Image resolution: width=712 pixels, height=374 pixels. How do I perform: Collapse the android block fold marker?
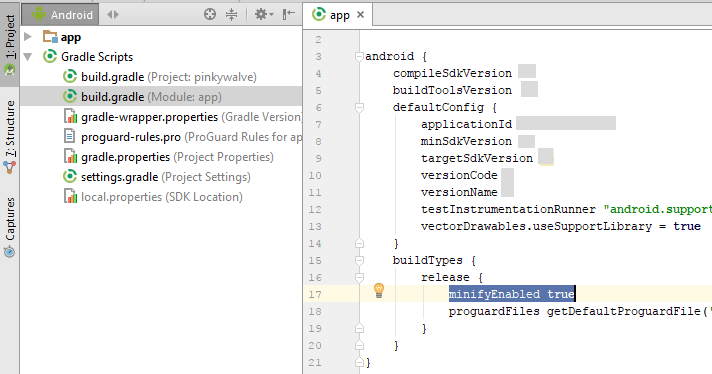click(359, 56)
